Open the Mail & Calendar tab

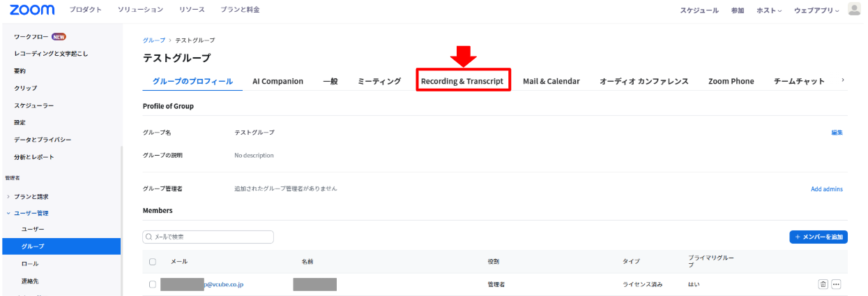point(551,81)
